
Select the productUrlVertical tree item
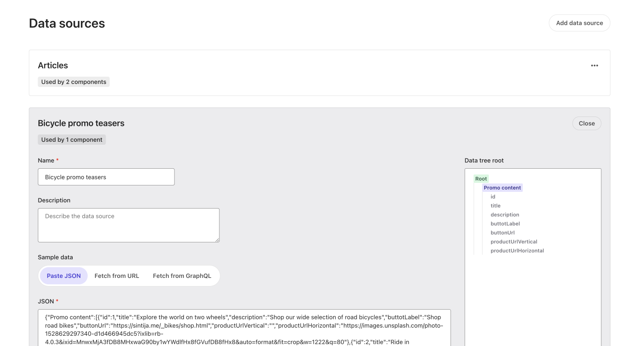[x=514, y=242]
